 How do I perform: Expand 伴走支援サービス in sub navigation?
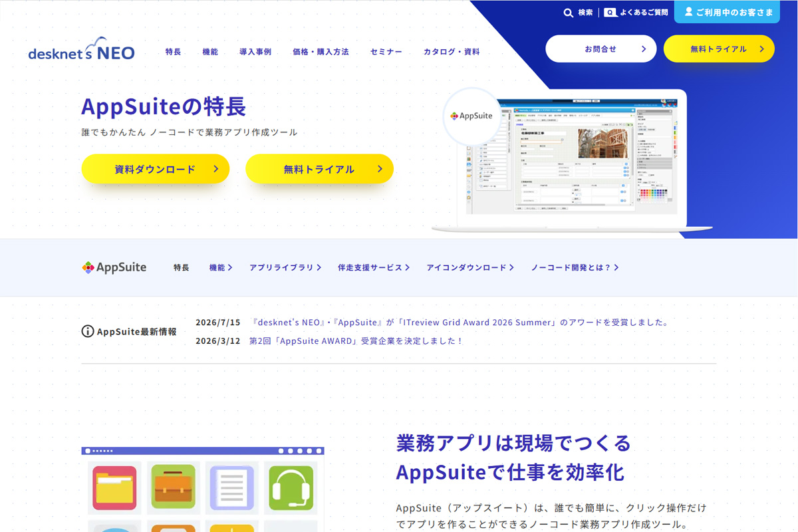373,267
